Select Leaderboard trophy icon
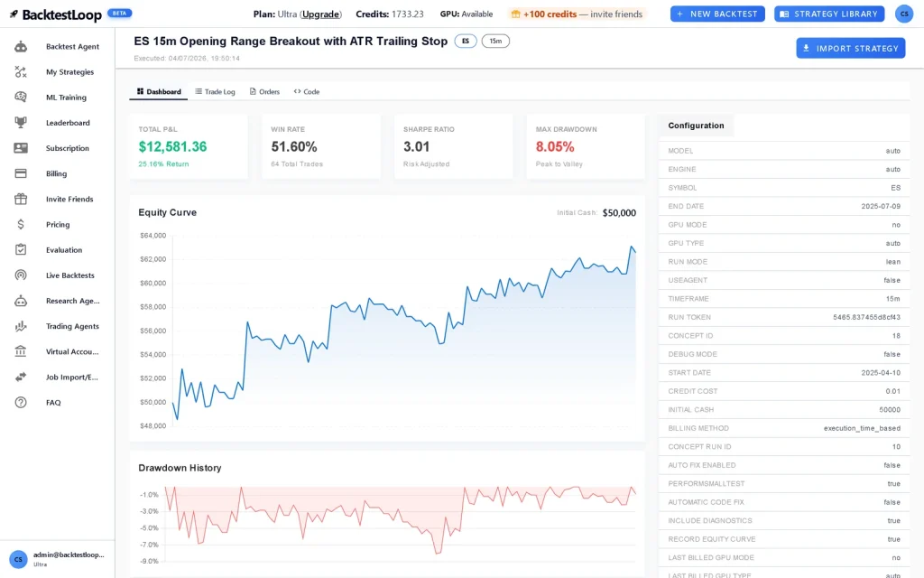 click(x=21, y=123)
